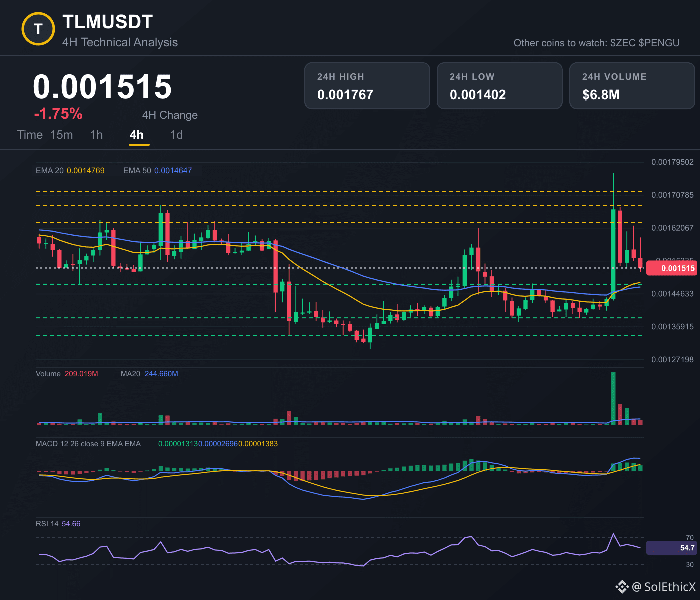Click the 0.00179502 price axis label

[x=672, y=162]
